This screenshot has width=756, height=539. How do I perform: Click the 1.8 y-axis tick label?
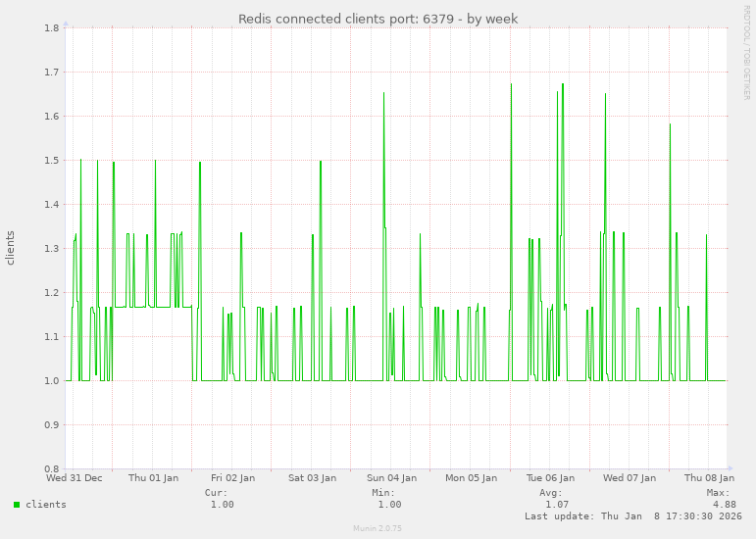(52, 28)
